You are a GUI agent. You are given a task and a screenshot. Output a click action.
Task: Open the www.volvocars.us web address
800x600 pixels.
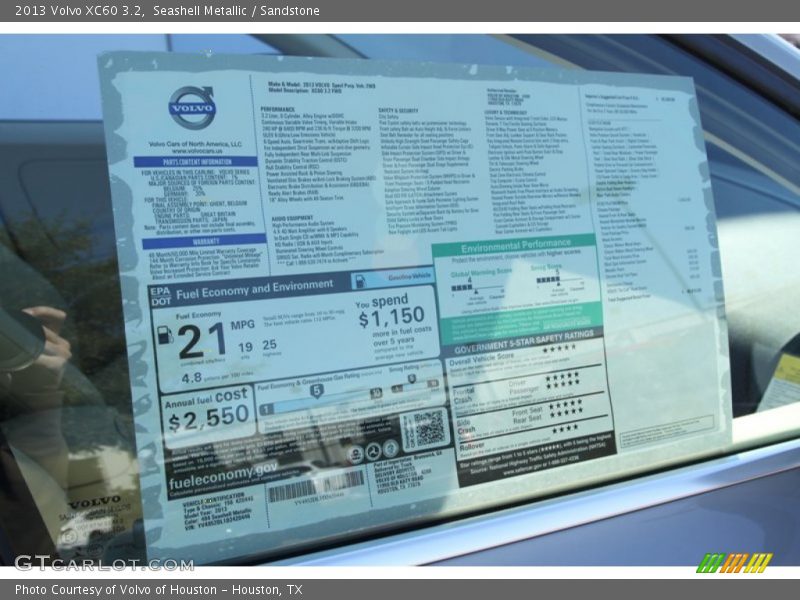pos(197,151)
